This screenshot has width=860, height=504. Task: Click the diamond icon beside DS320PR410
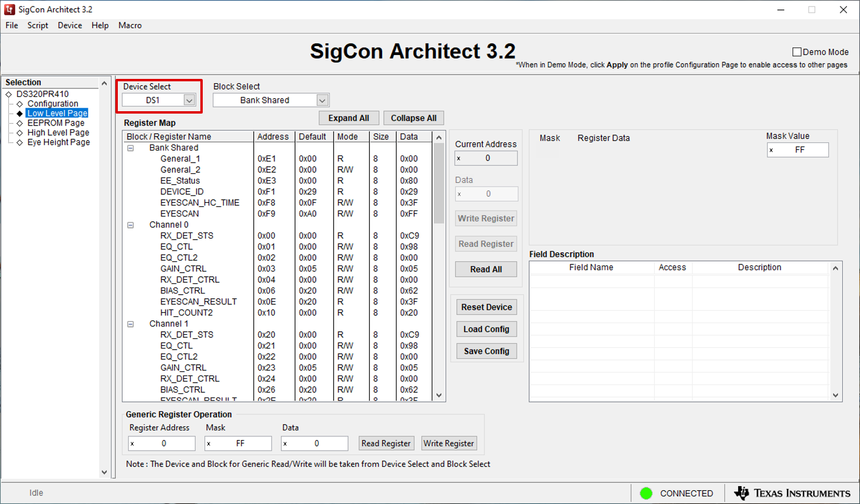8,94
